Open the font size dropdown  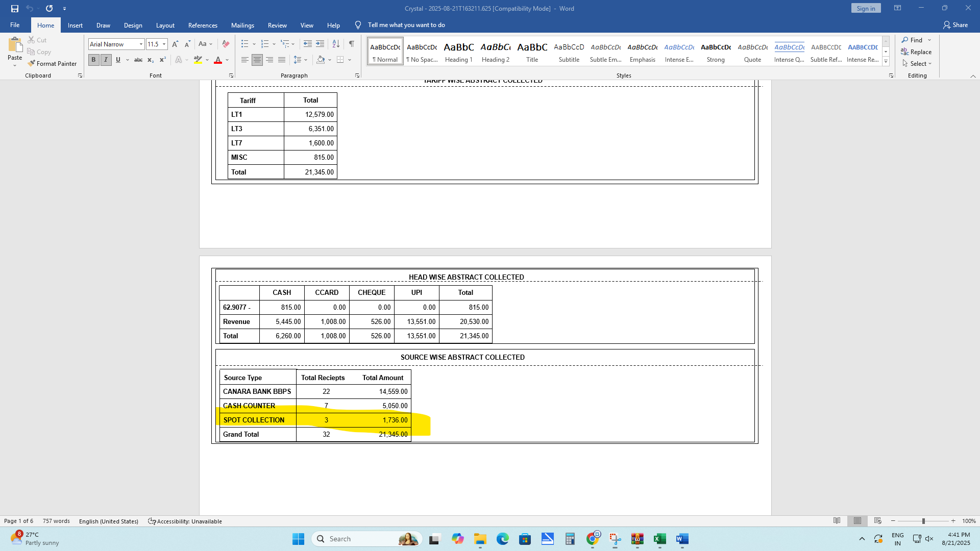[164, 44]
